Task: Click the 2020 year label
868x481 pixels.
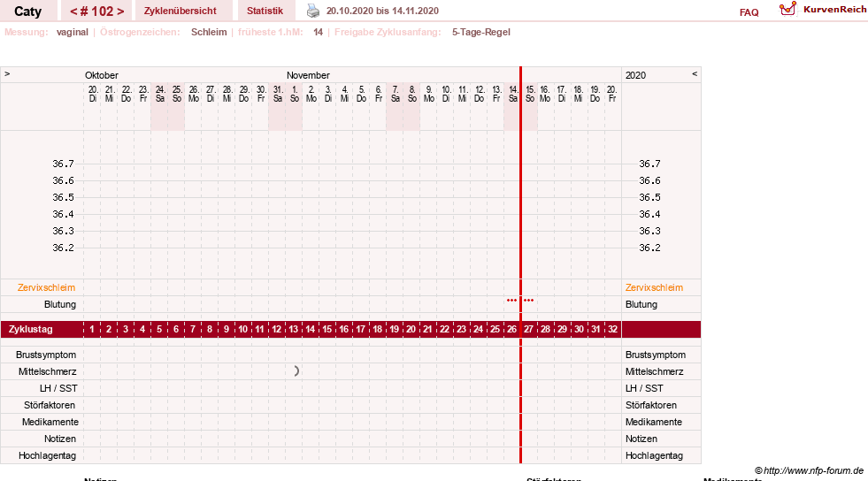Action: point(635,75)
